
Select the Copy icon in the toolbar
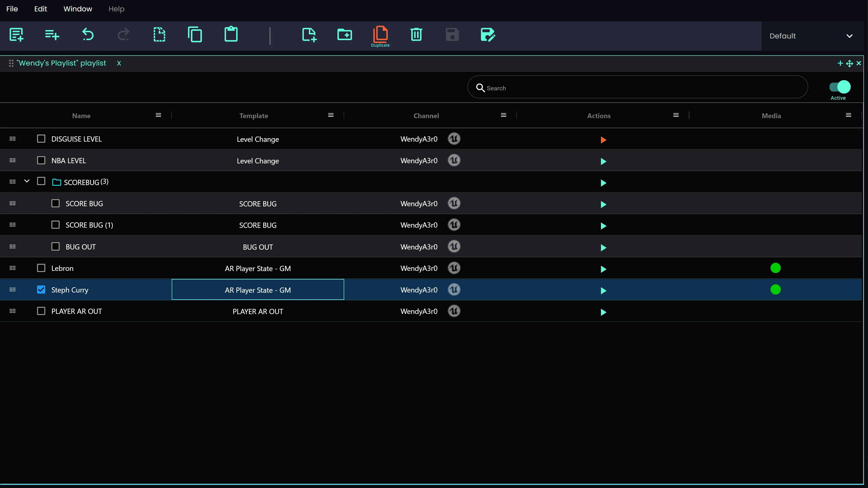coord(195,34)
